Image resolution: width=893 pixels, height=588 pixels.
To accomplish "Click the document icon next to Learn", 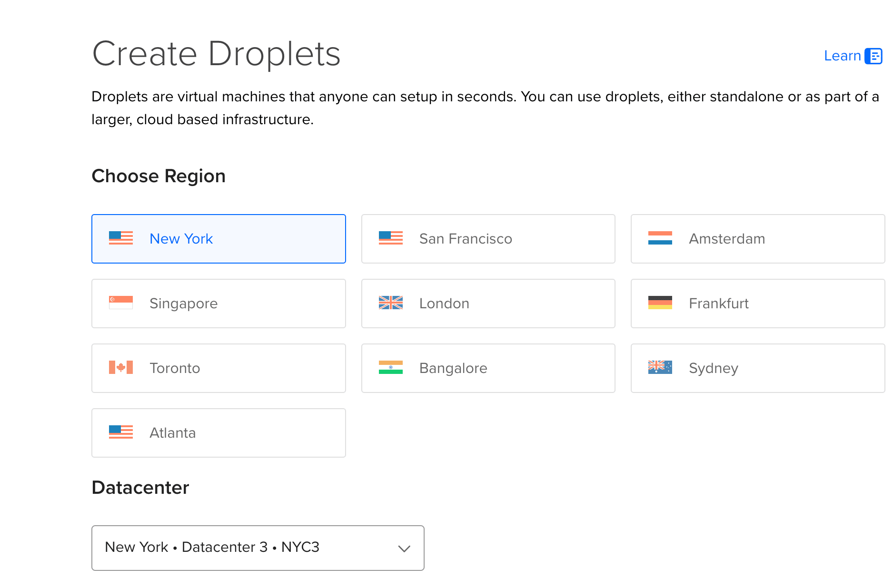I will pyautogui.click(x=874, y=56).
